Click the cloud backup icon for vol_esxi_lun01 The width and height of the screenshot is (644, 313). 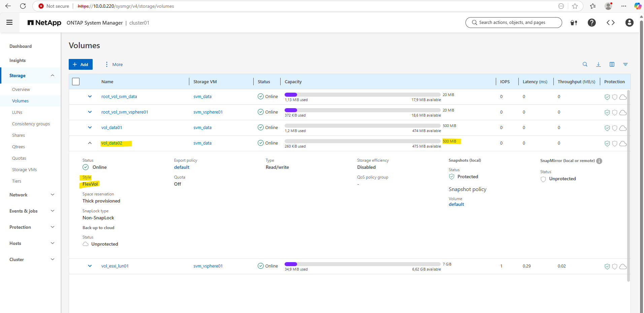coord(623,267)
